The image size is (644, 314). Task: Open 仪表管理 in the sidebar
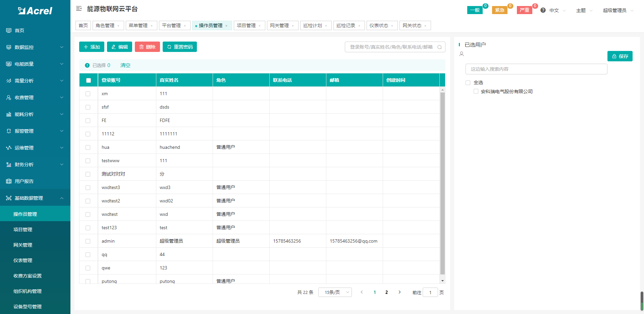point(35,260)
